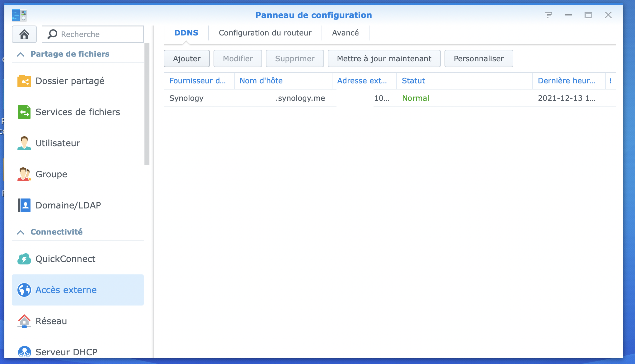Open QuickConnect cloud icon
Screen dimensions: 635x364
(24, 259)
